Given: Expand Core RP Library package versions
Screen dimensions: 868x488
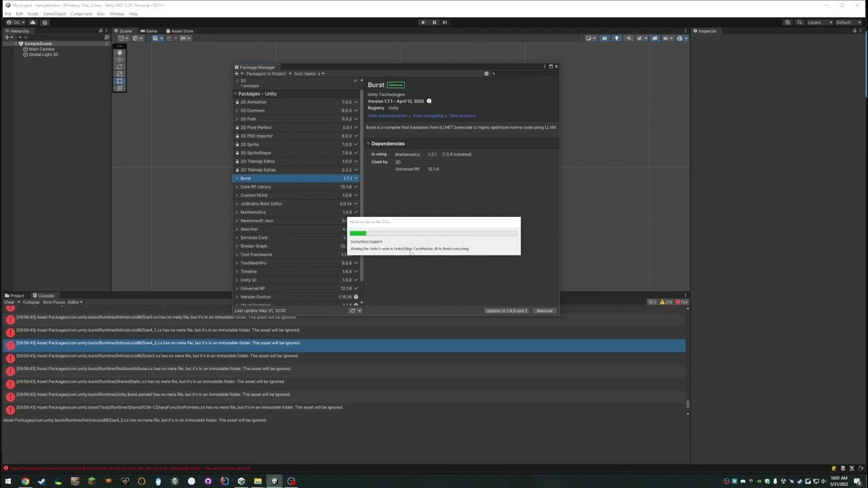Looking at the screenshot, I should pos(237,186).
